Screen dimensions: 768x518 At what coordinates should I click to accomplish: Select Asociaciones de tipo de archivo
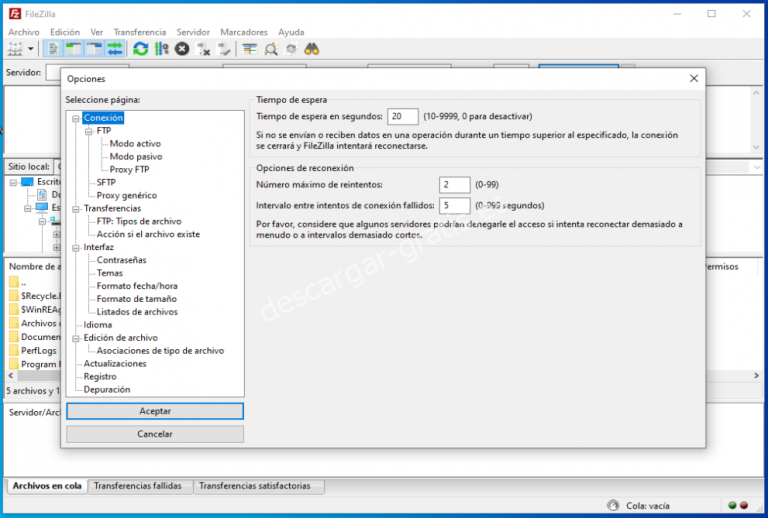(x=160, y=351)
